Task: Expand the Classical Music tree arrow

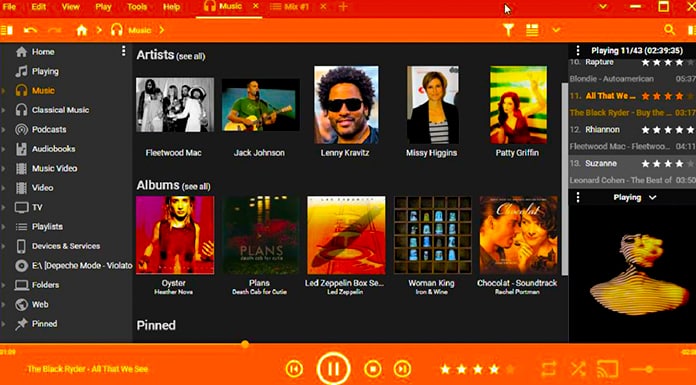Action: pos(4,110)
